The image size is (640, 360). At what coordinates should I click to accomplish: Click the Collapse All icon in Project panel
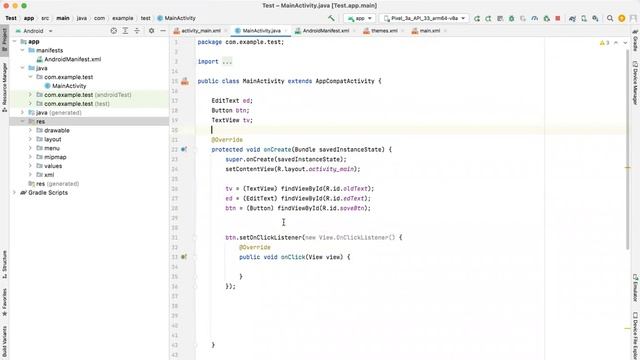coord(137,31)
